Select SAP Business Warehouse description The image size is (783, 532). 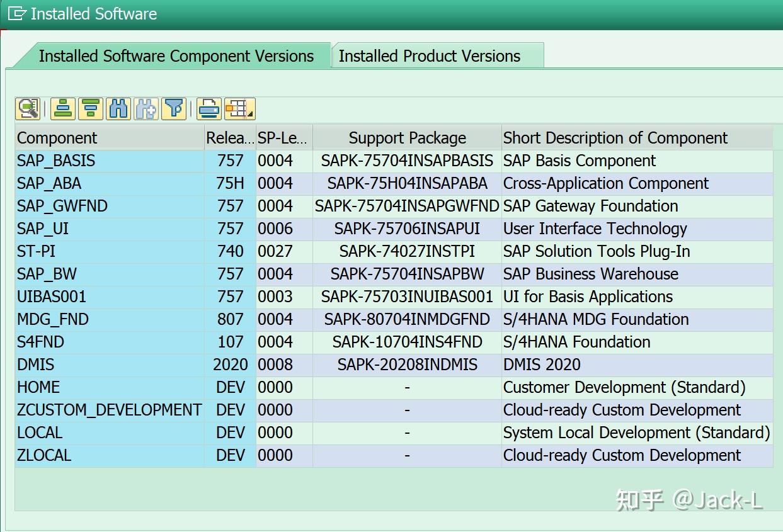[x=637, y=274]
